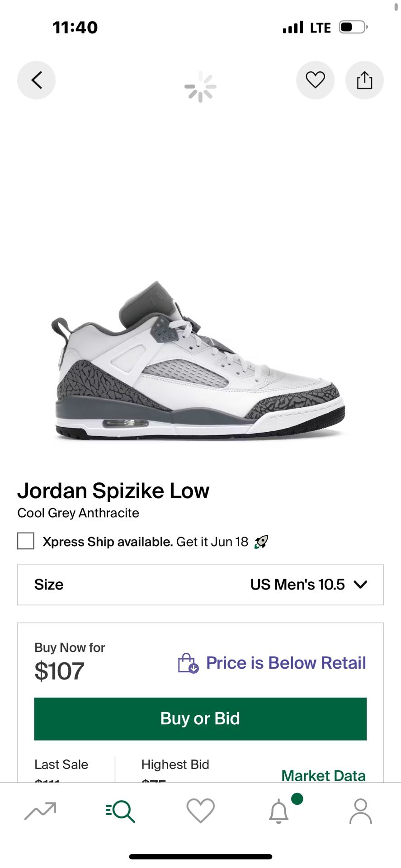Tap the back arrow button
The height and width of the screenshot is (868, 401).
[36, 80]
